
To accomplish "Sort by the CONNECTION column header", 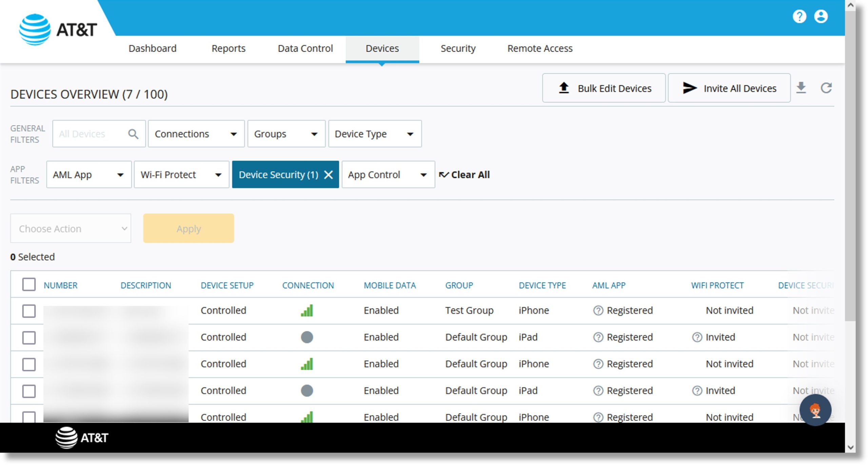I will pyautogui.click(x=308, y=285).
